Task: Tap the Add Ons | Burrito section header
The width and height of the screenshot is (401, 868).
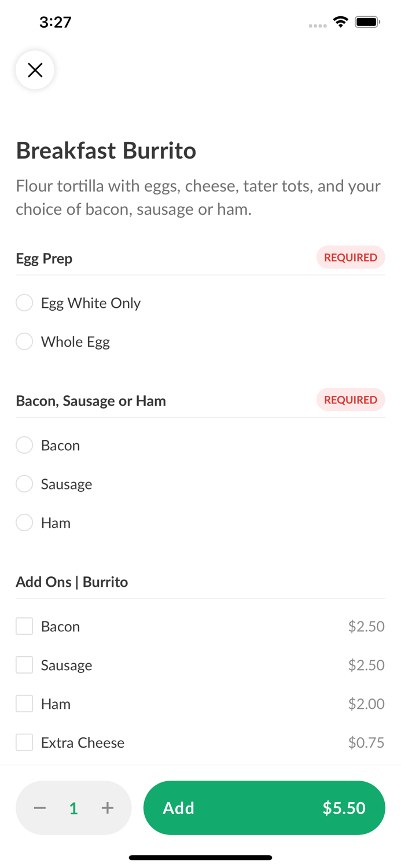Action: tap(72, 582)
